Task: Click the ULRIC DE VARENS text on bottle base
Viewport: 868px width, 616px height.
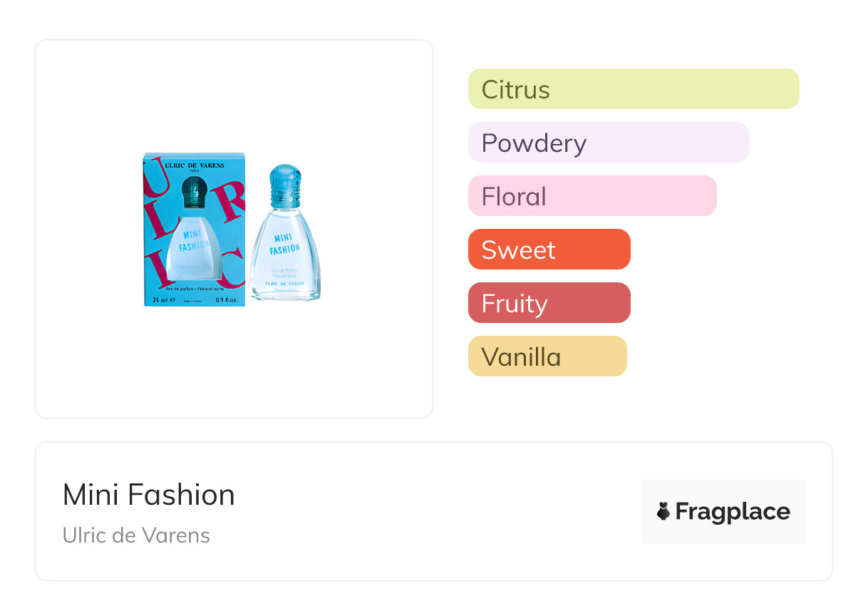Action: click(284, 283)
